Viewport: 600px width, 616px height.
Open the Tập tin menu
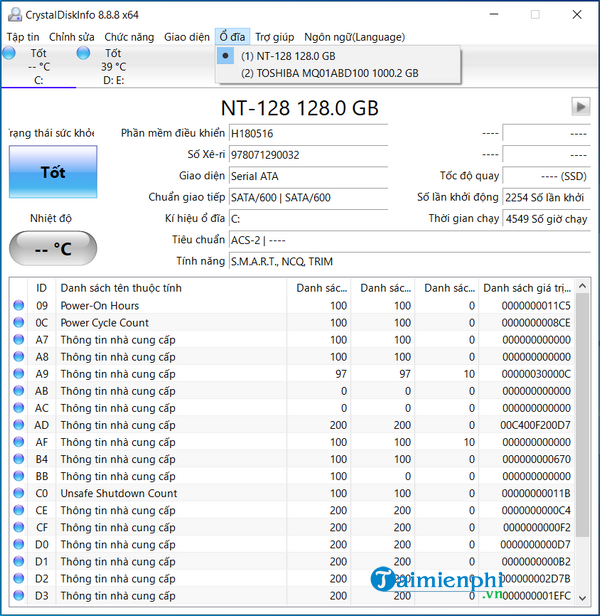pyautogui.click(x=23, y=37)
